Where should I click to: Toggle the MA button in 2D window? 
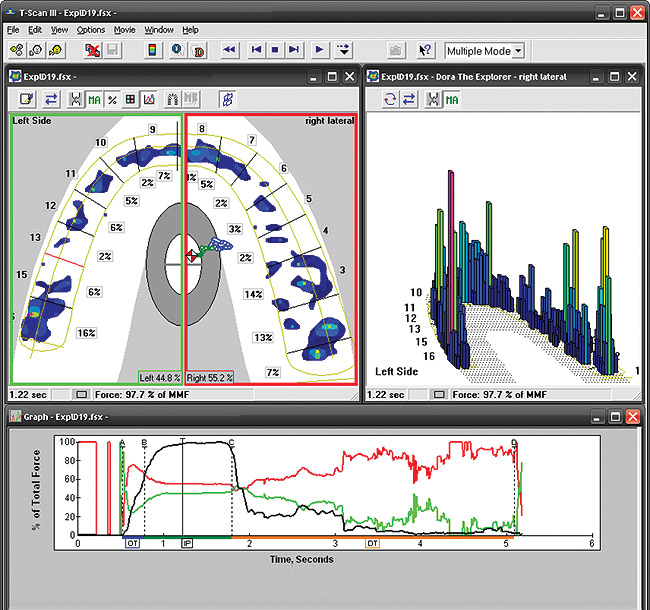tap(94, 99)
